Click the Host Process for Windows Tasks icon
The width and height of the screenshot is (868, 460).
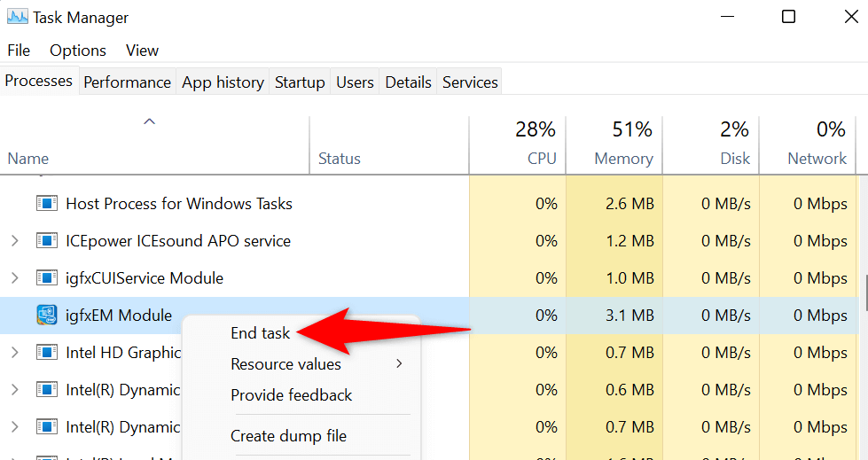[x=46, y=204]
